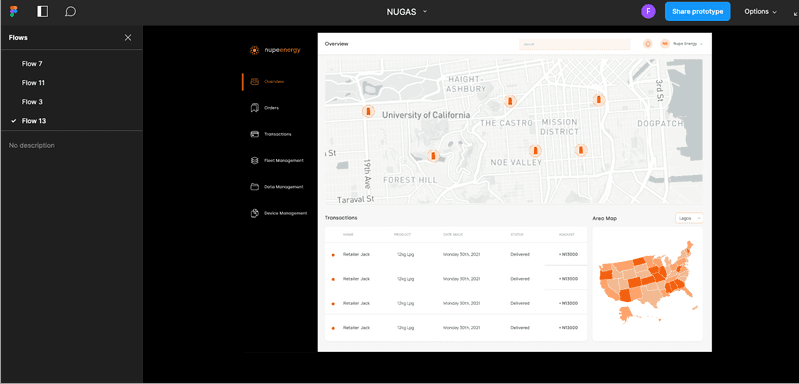Click the NE profile avatar
Image resolution: width=799 pixels, height=384 pixels.
(x=664, y=44)
